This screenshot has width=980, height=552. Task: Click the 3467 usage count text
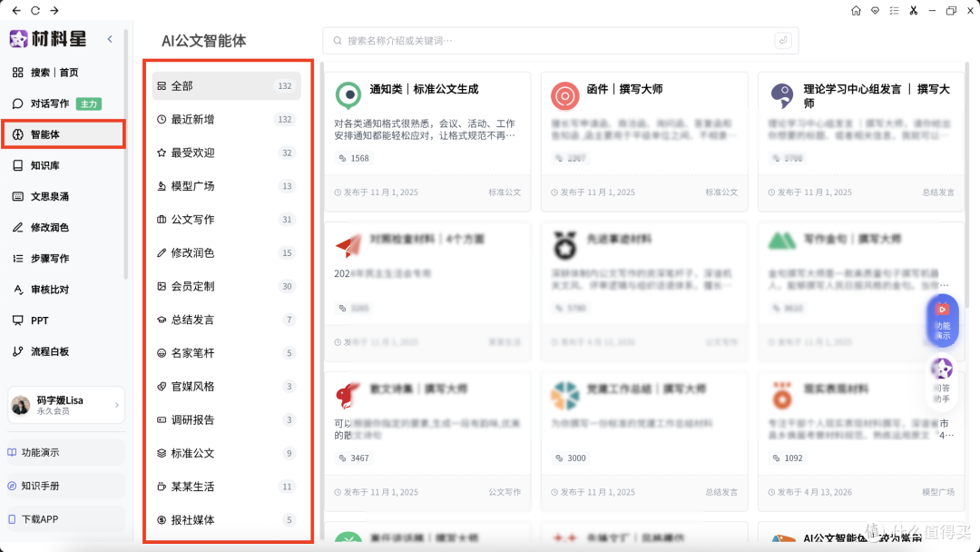click(x=359, y=458)
